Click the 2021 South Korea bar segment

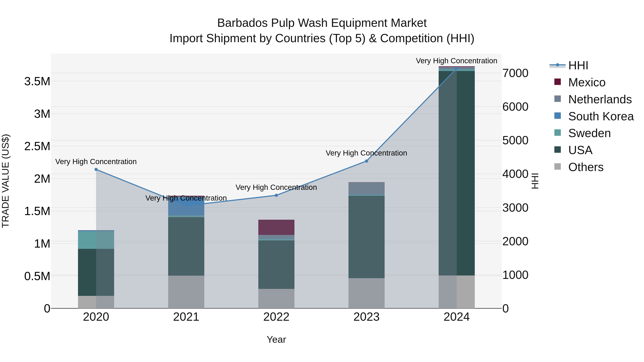[186, 206]
